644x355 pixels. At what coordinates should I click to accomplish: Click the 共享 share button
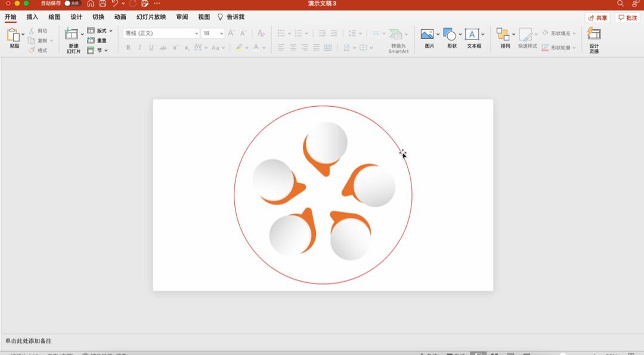(x=597, y=18)
